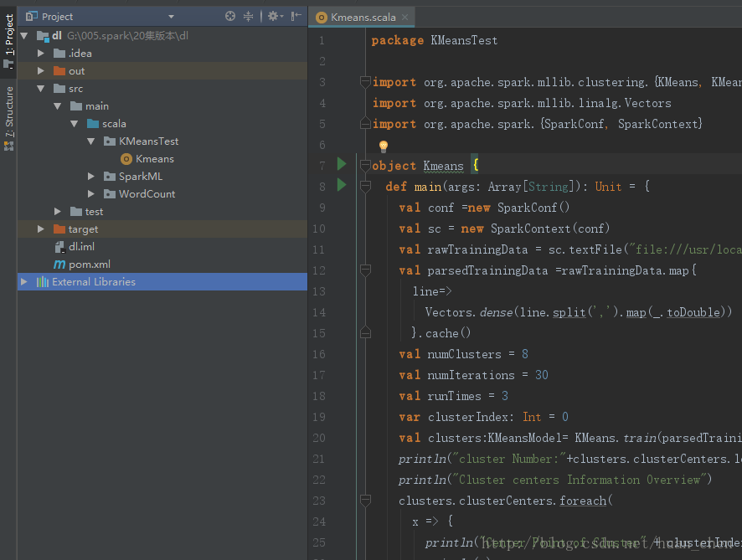The image size is (742, 560).
Task: Click package name KMeansTest on line 1
Action: [x=464, y=41]
